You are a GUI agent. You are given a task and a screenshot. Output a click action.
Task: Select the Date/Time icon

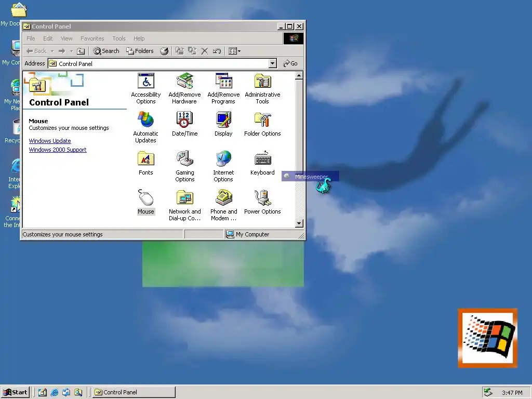click(184, 124)
